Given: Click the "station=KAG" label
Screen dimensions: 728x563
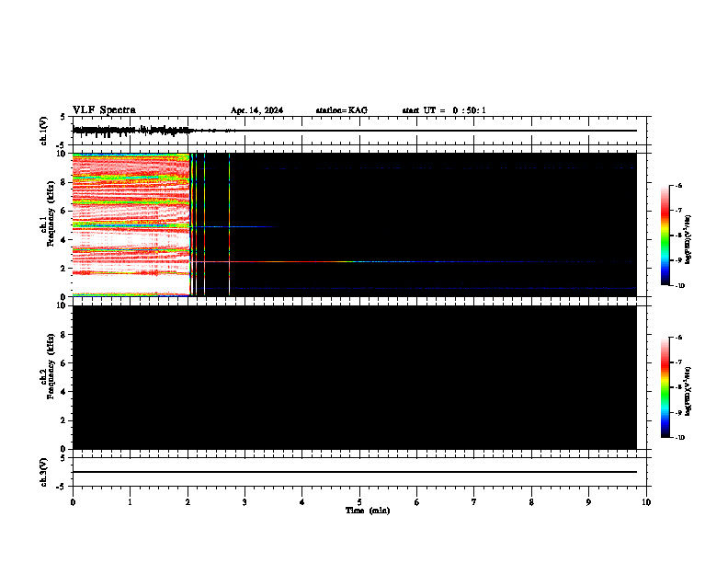Looking at the screenshot, I should tap(341, 110).
